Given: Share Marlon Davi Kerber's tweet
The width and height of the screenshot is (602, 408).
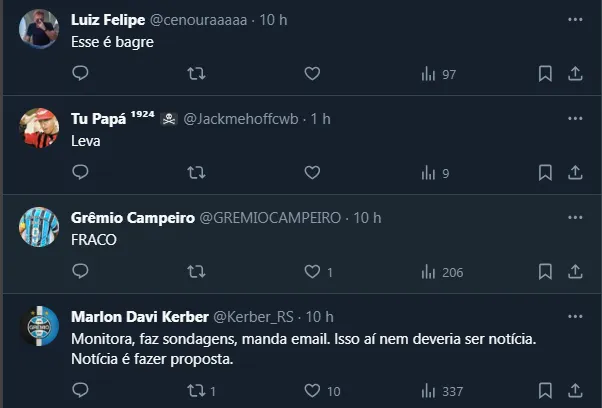Looking at the screenshot, I should click(575, 389).
